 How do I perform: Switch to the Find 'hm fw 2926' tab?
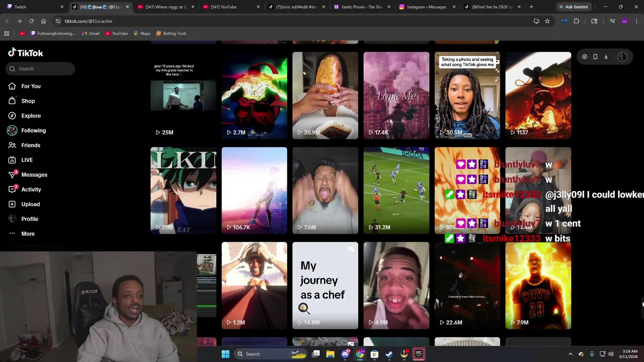(x=492, y=7)
